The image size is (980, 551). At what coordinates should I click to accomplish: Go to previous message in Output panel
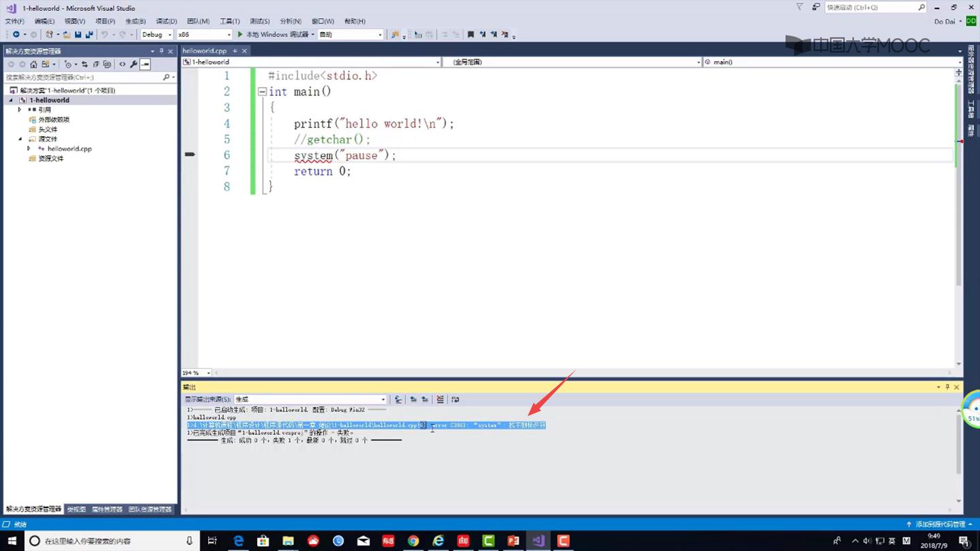tap(413, 400)
